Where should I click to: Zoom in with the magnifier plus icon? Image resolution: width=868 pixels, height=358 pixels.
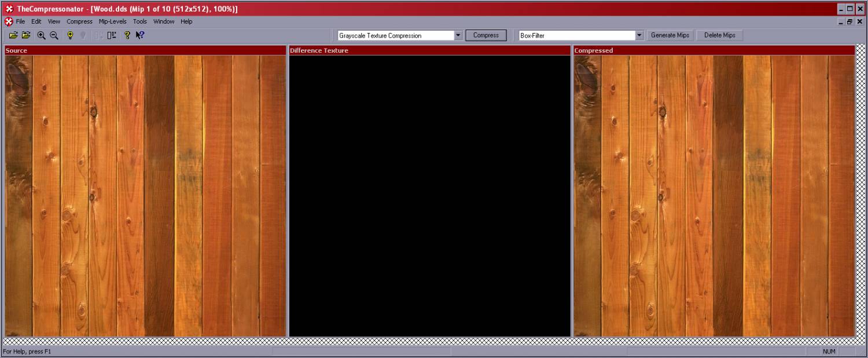pyautogui.click(x=41, y=35)
